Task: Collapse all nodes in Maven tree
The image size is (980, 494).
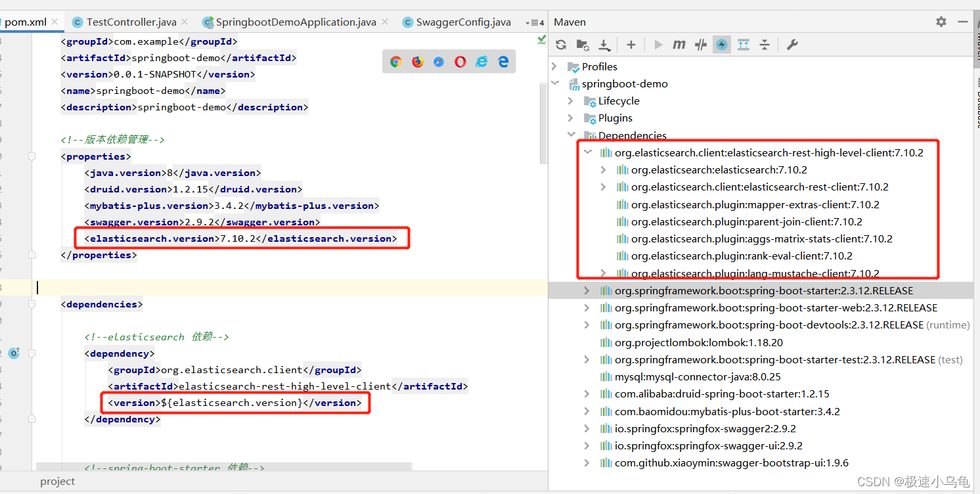Action: [765, 45]
